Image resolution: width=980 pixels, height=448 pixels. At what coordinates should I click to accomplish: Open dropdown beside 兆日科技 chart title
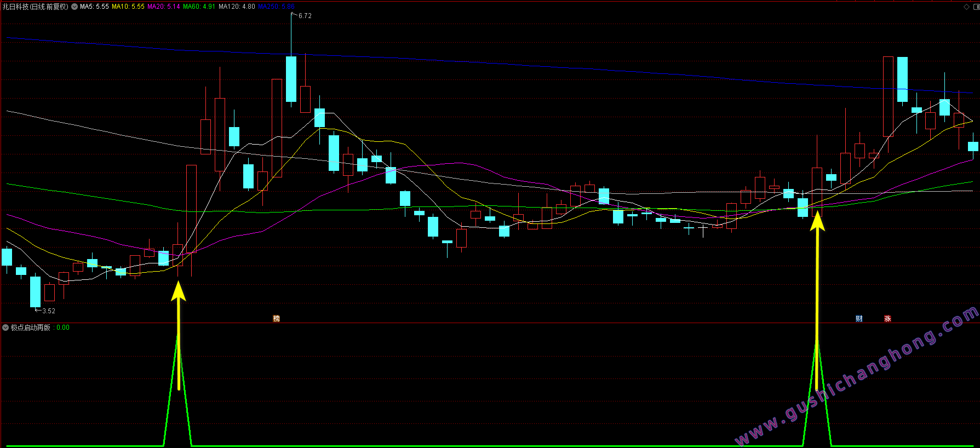[74, 7]
